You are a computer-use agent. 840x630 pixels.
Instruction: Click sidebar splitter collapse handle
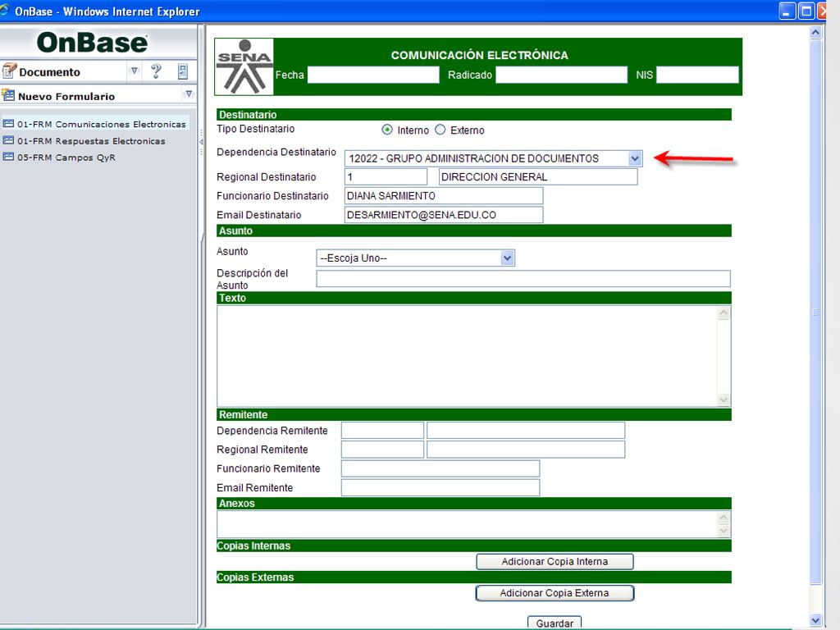pyautogui.click(x=202, y=143)
